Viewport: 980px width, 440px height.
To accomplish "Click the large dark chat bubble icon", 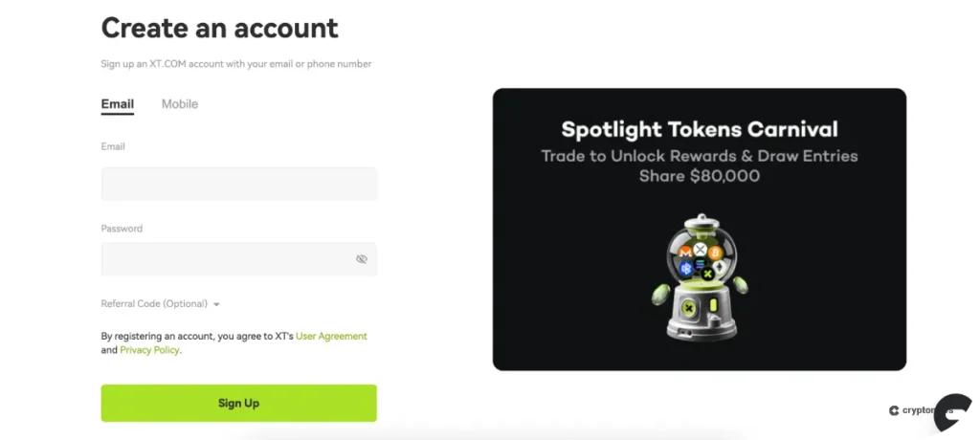I will pyautogui.click(x=952, y=411).
